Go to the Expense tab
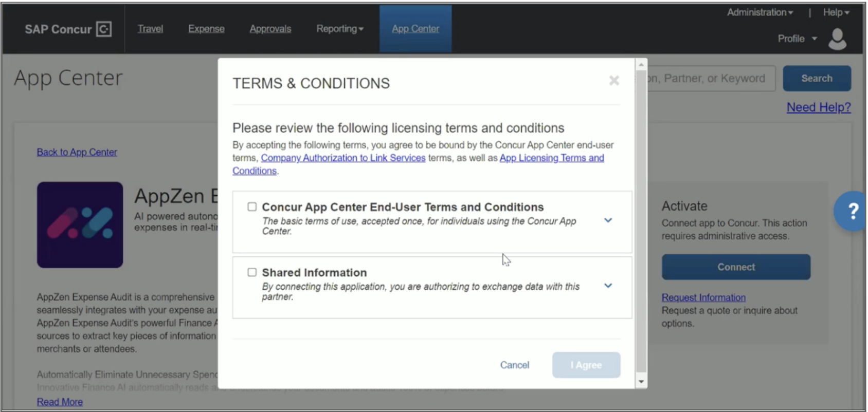Image resolution: width=868 pixels, height=412 pixels. point(206,29)
